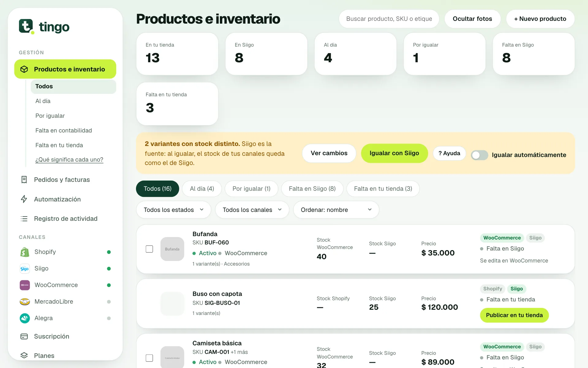588x368 pixels.
Task: Open Todos los estados dropdown
Action: point(174,210)
